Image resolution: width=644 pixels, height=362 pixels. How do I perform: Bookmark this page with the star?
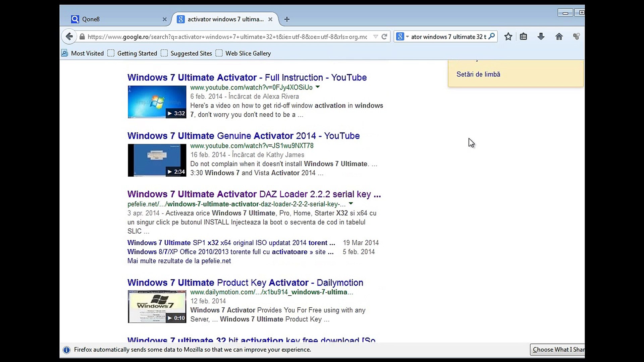pos(508,37)
